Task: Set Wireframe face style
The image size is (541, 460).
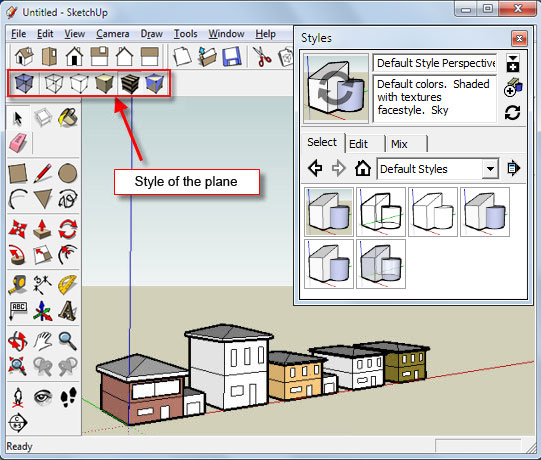Action: pos(54,84)
